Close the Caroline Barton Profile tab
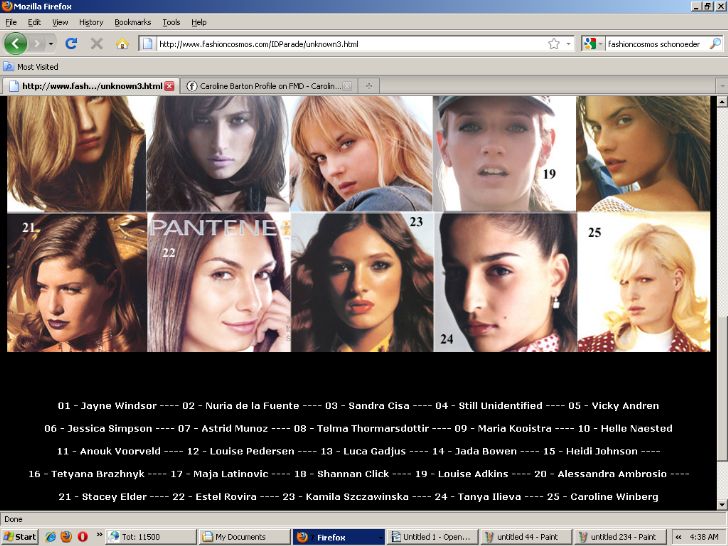 (x=347, y=86)
